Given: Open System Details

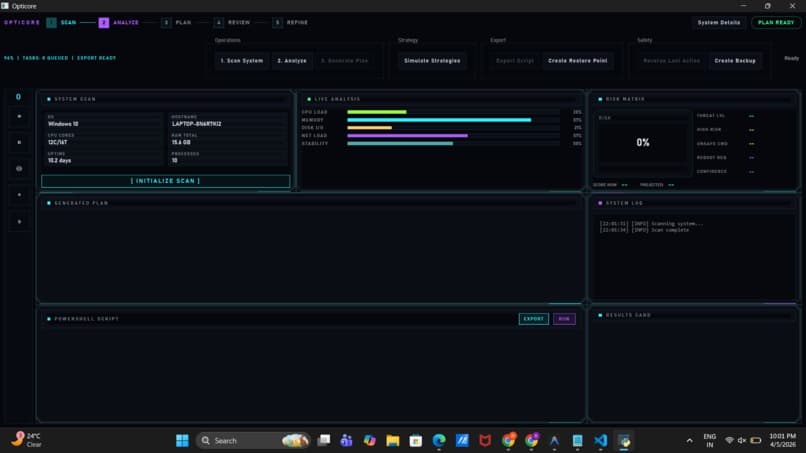Looking at the screenshot, I should click(719, 23).
